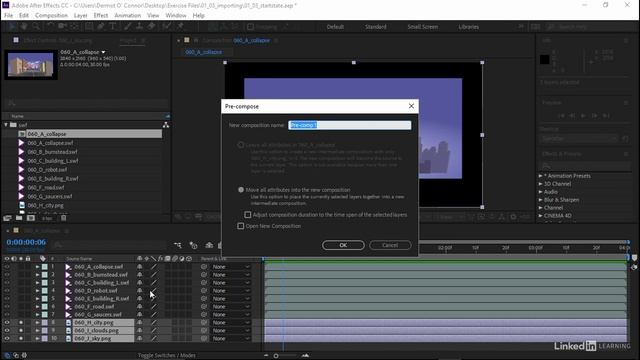Expand Animation Presets category
The width and height of the screenshot is (640, 360).
click(540, 176)
